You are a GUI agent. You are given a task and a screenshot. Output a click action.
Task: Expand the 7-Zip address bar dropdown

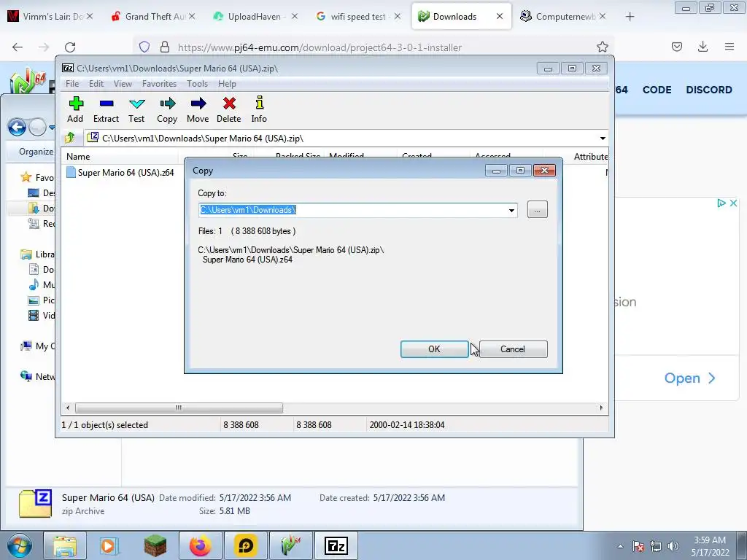click(603, 138)
